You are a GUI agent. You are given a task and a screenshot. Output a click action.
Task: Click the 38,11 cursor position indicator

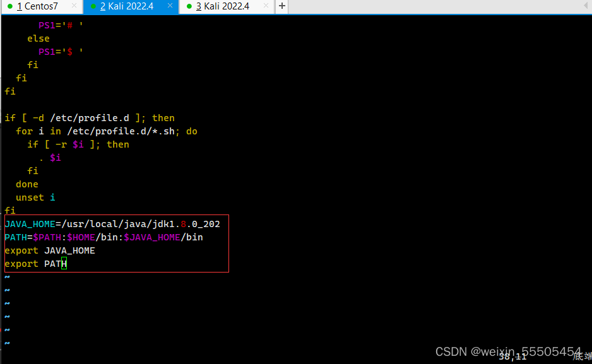tap(514, 356)
